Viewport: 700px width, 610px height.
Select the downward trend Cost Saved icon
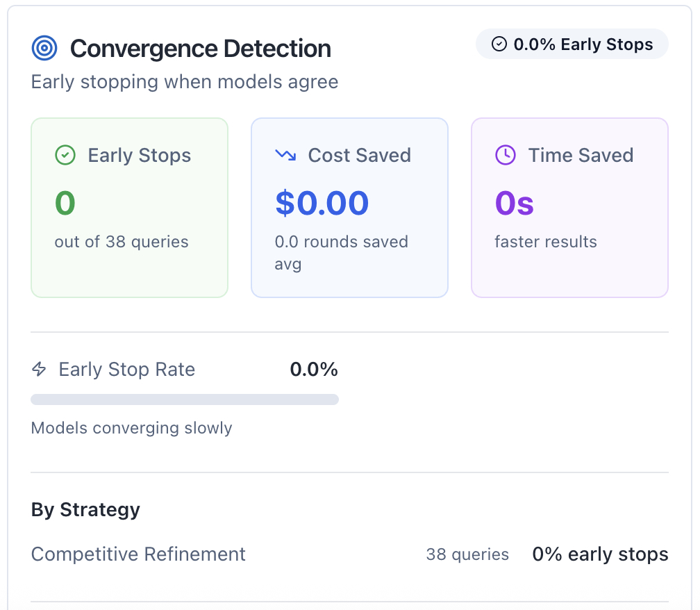click(x=286, y=155)
